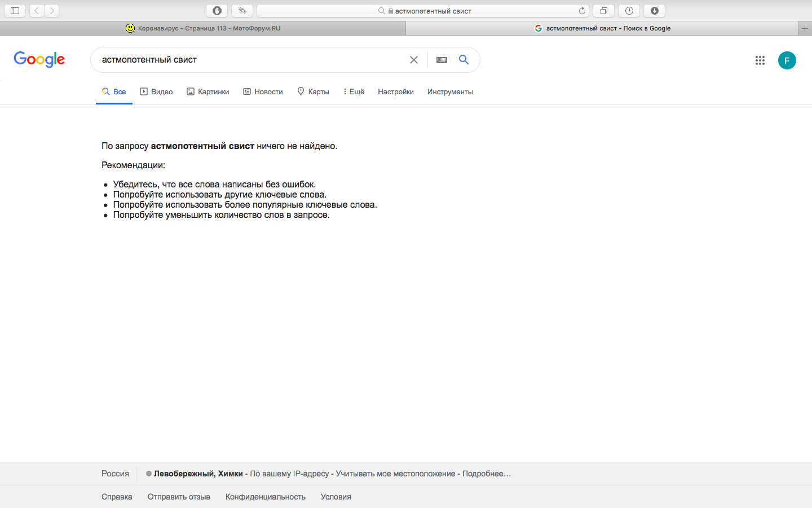This screenshot has height=508, width=812.
Task: Add a new Safari tab
Action: coord(805,28)
